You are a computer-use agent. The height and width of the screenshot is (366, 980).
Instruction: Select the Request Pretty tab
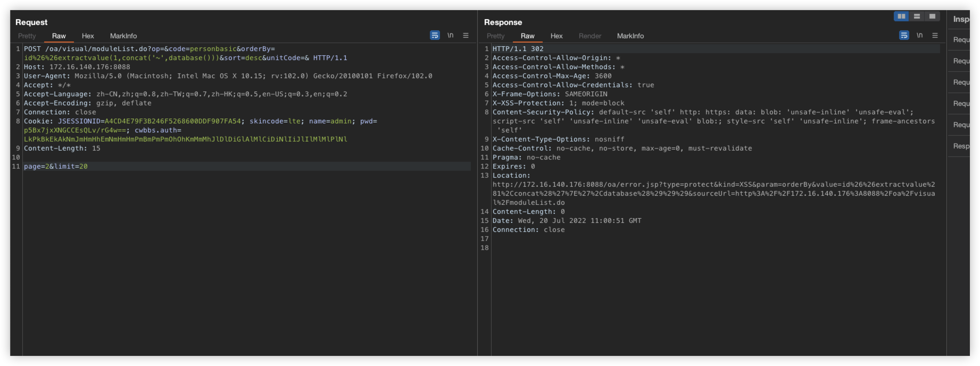pos(27,36)
